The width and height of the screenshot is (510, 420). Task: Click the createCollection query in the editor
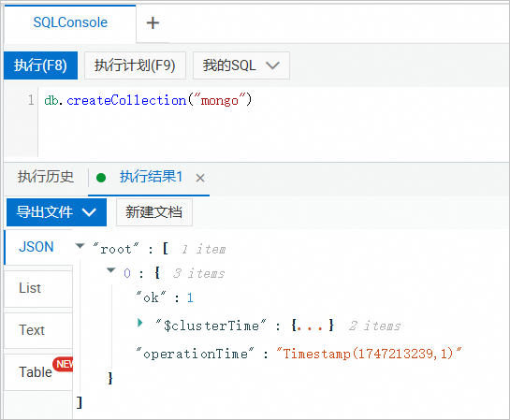point(148,100)
